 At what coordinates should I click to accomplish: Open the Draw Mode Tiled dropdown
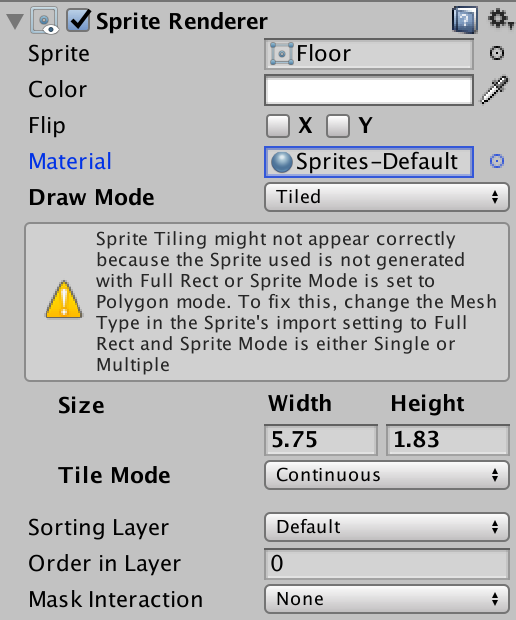[387, 197]
